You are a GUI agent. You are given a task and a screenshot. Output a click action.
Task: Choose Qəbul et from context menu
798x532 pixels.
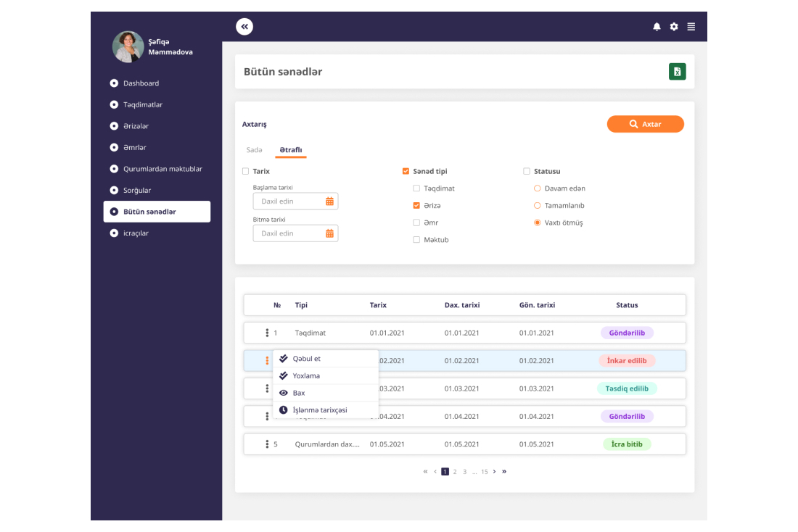306,359
